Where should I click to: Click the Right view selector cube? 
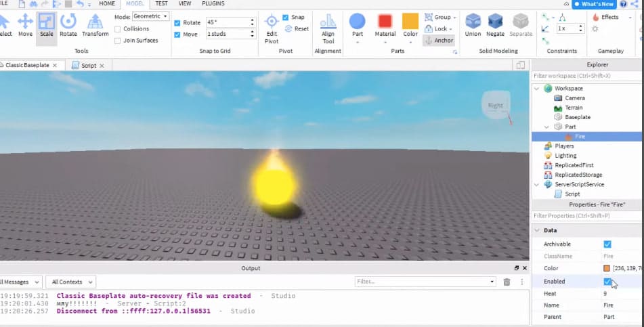pyautogui.click(x=496, y=105)
